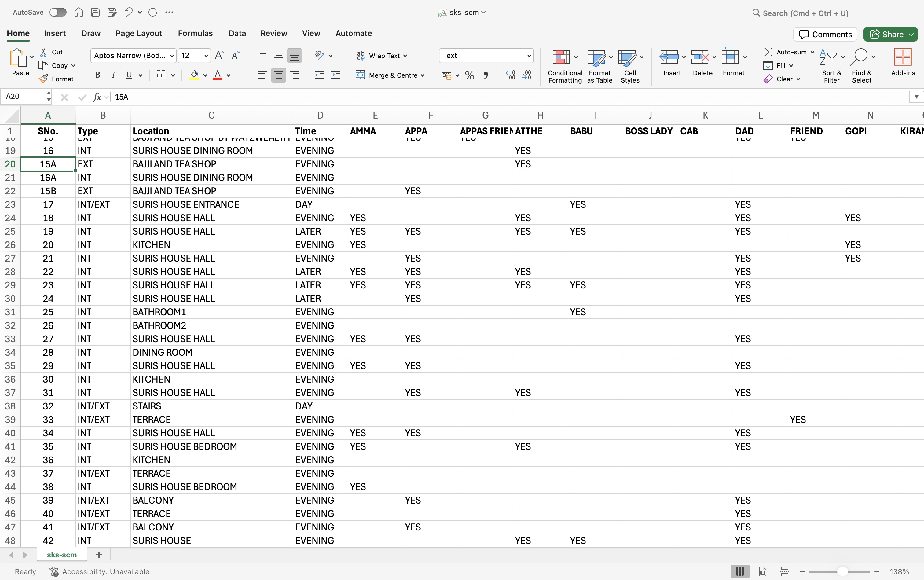
Task: Click the Undo arrow icon
Action: [x=128, y=12]
